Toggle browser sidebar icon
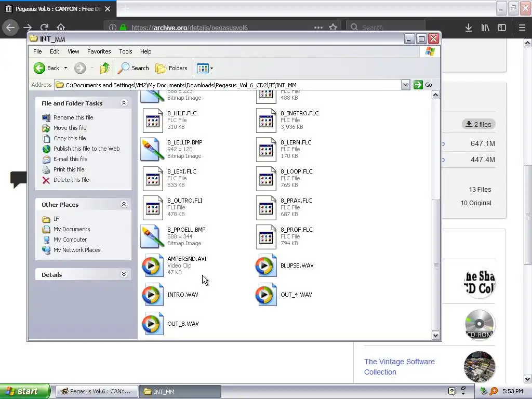Image resolution: width=532 pixels, height=399 pixels. [x=502, y=28]
